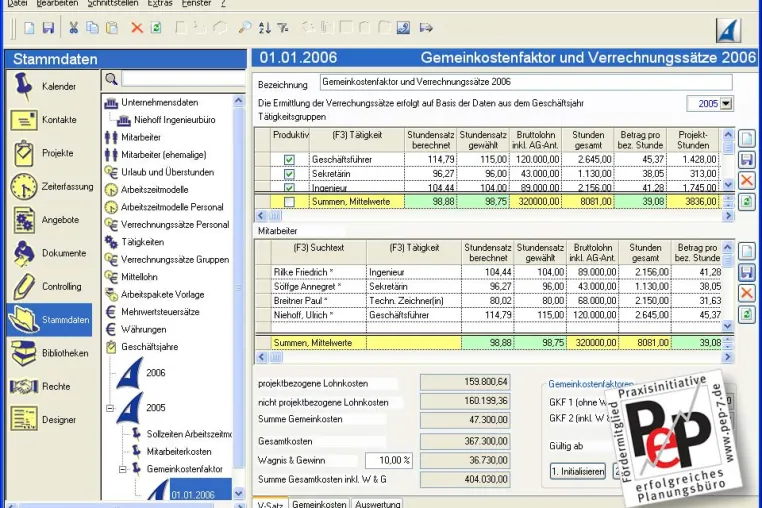This screenshot has width=762, height=508.
Task: Switch to the Gemeinkosten tab
Action: pos(319,504)
